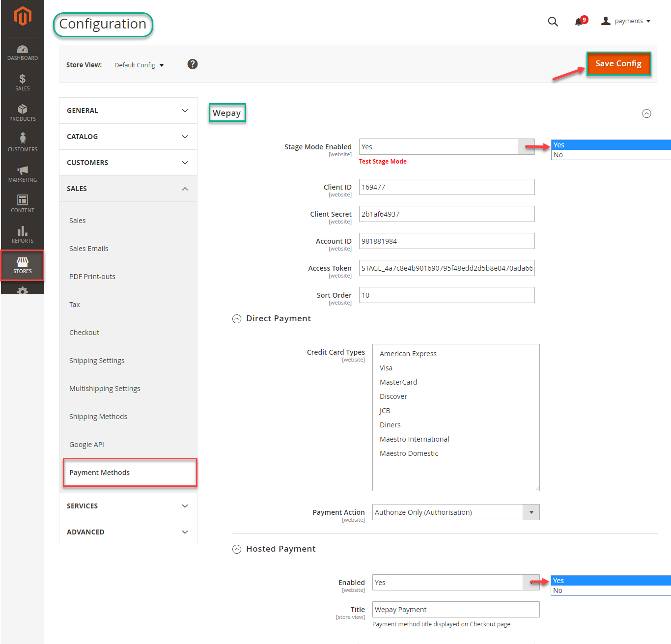Select Visa in Credit Card Types list
Image resolution: width=671 pixels, height=644 pixels.
click(x=386, y=368)
